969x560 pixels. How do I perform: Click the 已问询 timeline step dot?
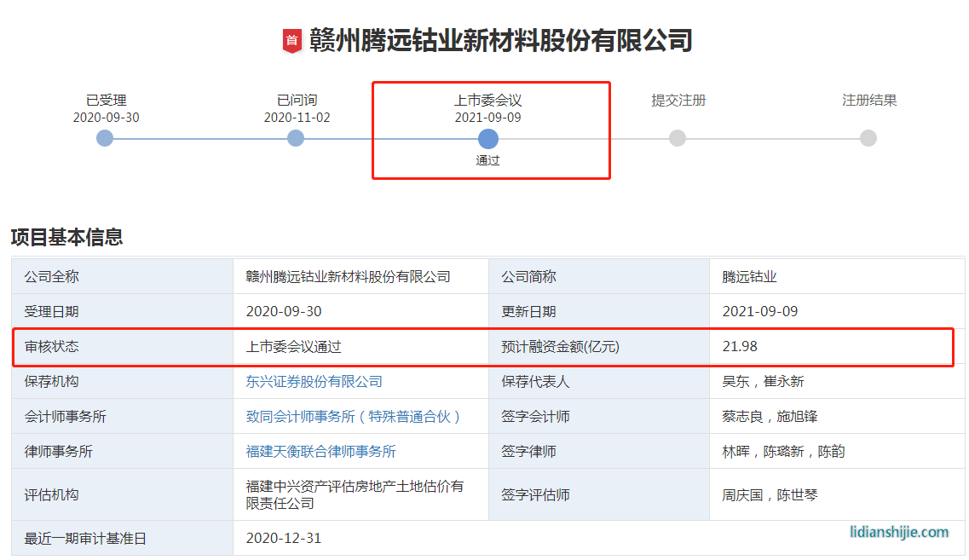tap(296, 138)
